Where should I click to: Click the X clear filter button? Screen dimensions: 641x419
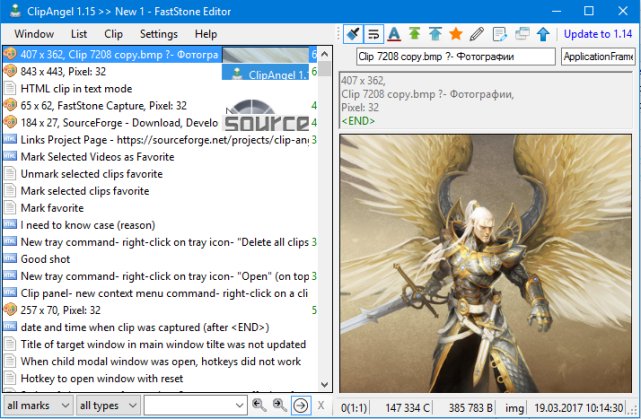[321, 406]
